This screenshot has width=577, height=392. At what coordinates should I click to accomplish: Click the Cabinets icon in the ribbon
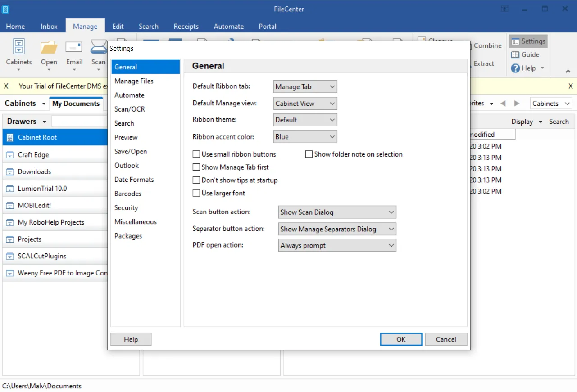point(18,47)
